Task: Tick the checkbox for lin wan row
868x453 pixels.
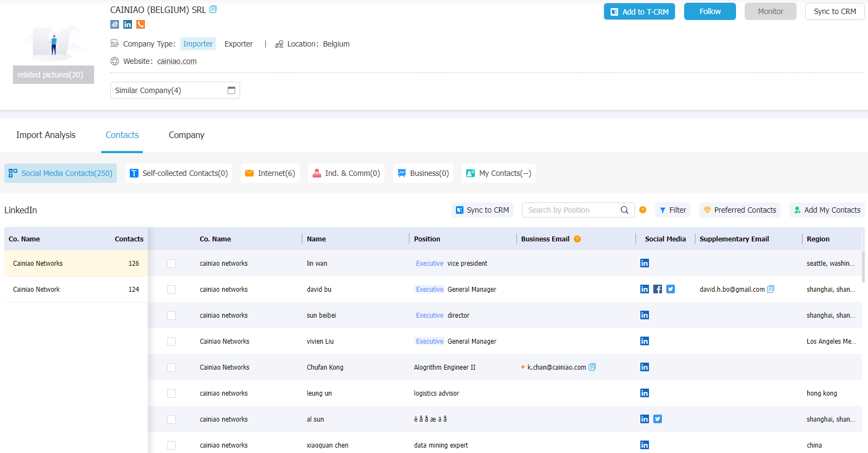Action: pyautogui.click(x=171, y=264)
